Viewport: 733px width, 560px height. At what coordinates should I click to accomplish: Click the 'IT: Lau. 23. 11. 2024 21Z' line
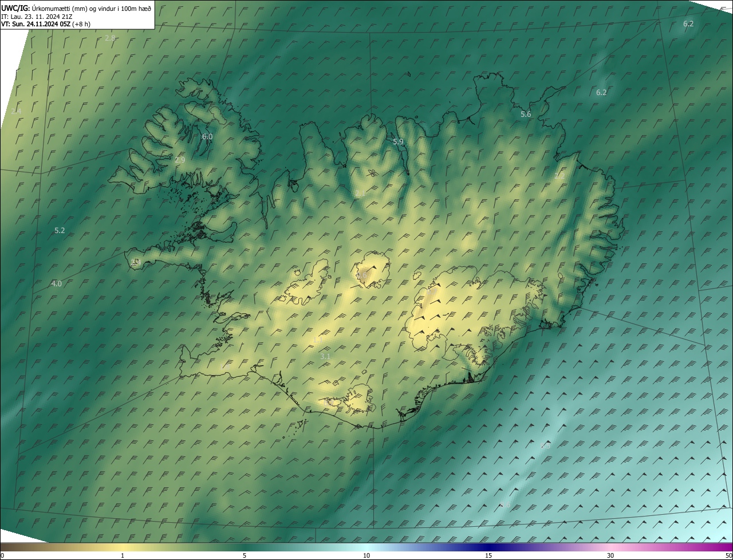click(37, 17)
